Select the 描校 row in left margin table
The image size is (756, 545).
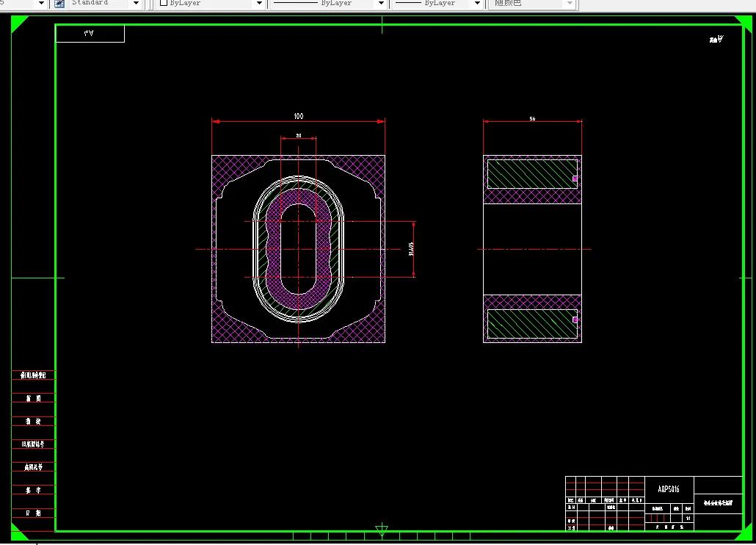click(33, 421)
